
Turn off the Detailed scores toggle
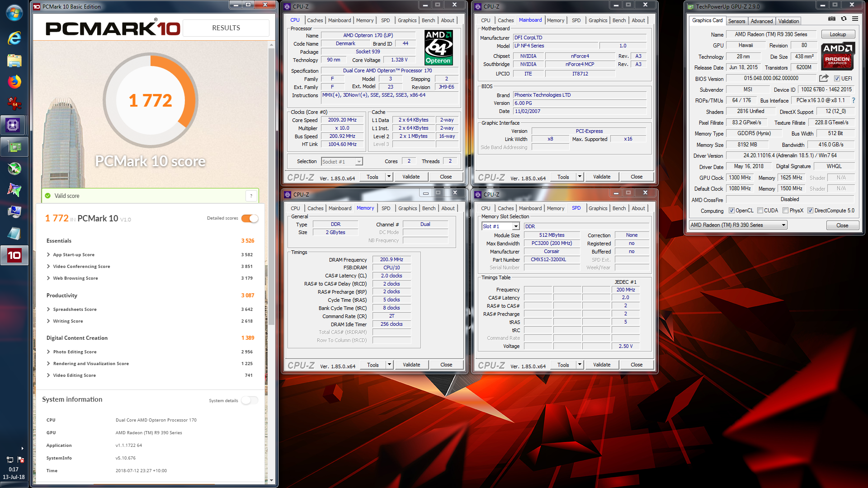point(250,218)
